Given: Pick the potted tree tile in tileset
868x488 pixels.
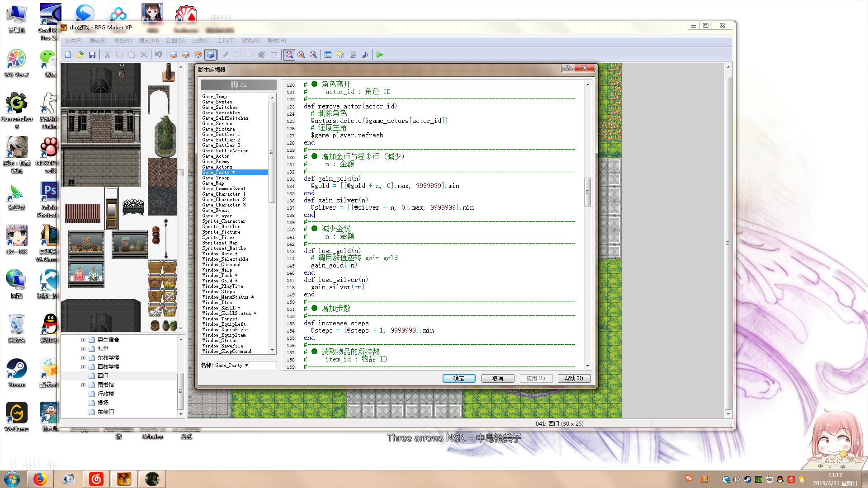Looking at the screenshot, I should click(x=165, y=136).
